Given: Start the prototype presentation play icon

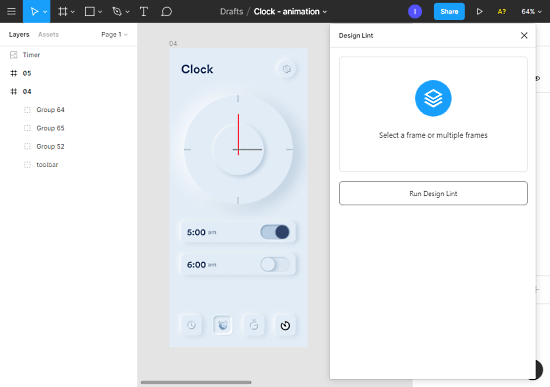Looking at the screenshot, I should tap(479, 12).
